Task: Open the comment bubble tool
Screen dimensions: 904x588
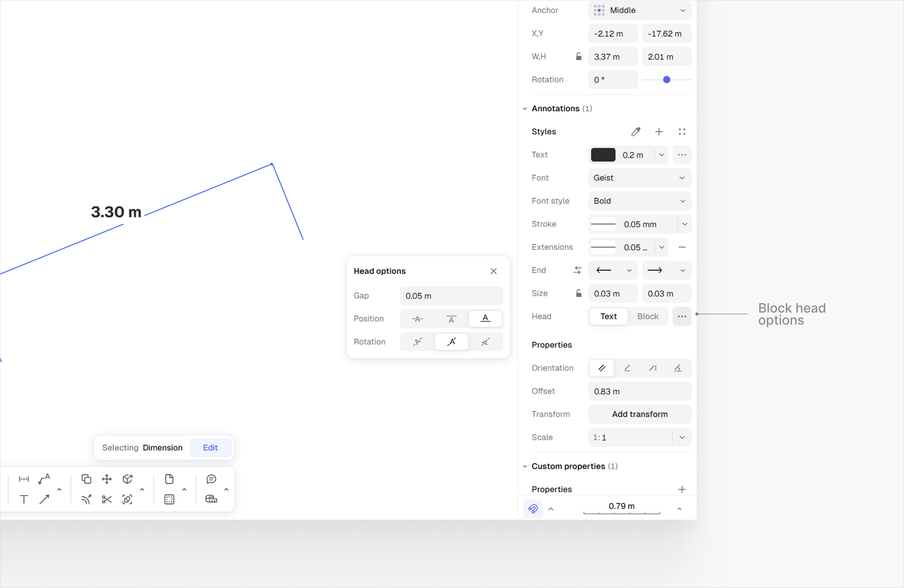Action: 211,479
